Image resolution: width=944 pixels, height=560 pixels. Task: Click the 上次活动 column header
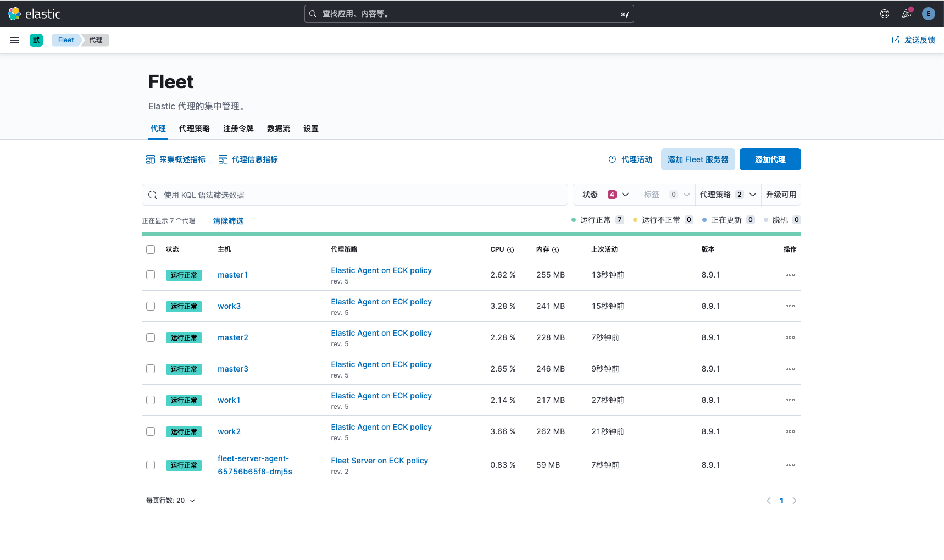[604, 249]
